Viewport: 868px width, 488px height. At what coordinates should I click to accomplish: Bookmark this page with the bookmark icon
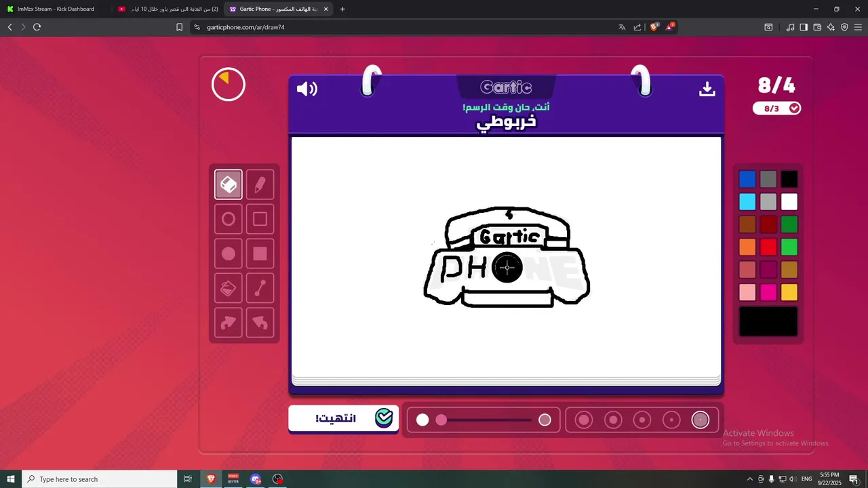[179, 27]
